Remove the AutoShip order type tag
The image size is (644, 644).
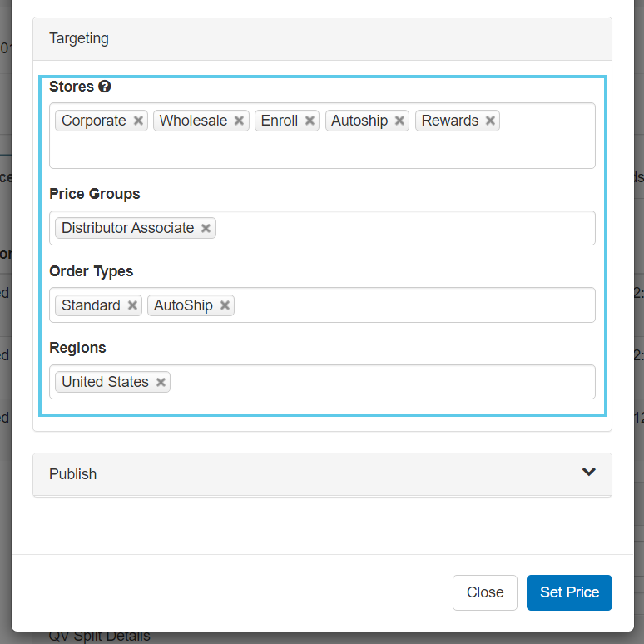click(225, 305)
